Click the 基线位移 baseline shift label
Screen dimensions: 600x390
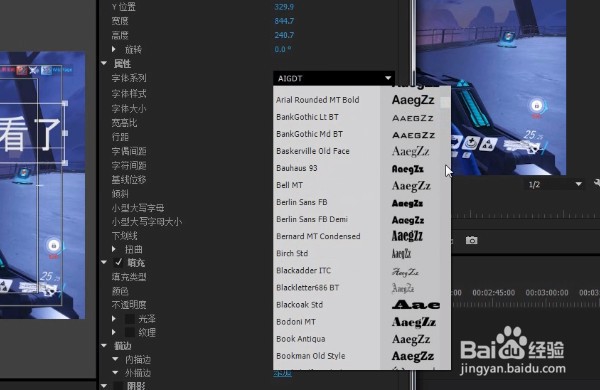pos(129,179)
